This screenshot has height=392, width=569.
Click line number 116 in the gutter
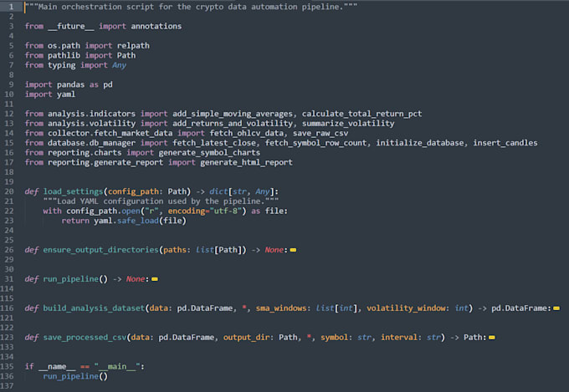click(x=7, y=308)
